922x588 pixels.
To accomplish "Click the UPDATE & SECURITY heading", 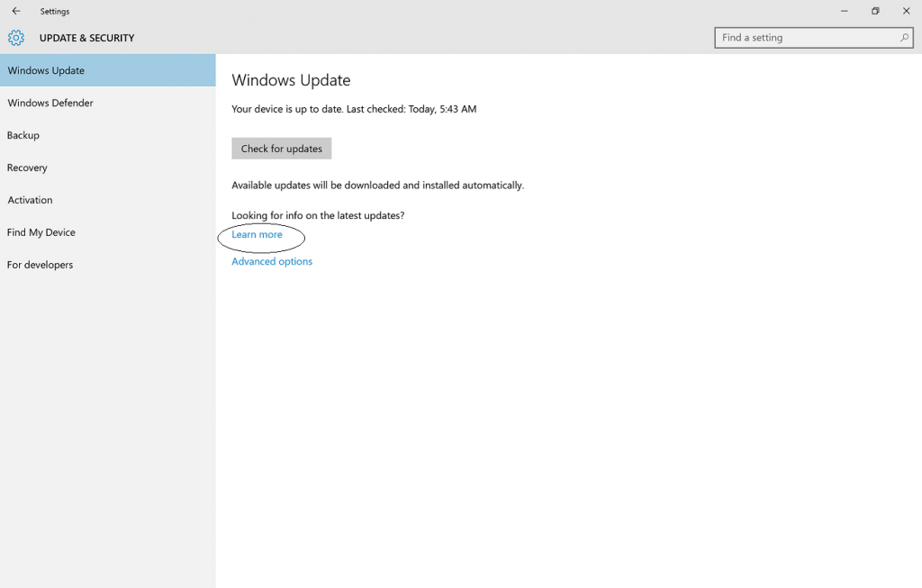I will [x=87, y=38].
